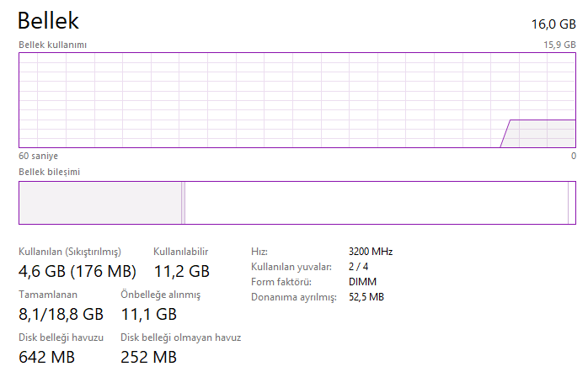588x388 pixels.
Task: Click the 11,1 GB cached value
Action: point(149,315)
